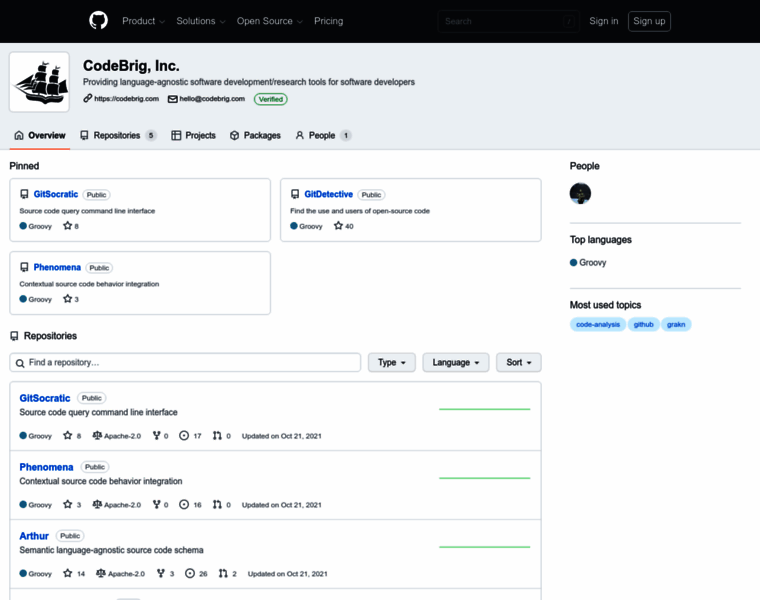Go to the Pricing page

click(x=328, y=21)
